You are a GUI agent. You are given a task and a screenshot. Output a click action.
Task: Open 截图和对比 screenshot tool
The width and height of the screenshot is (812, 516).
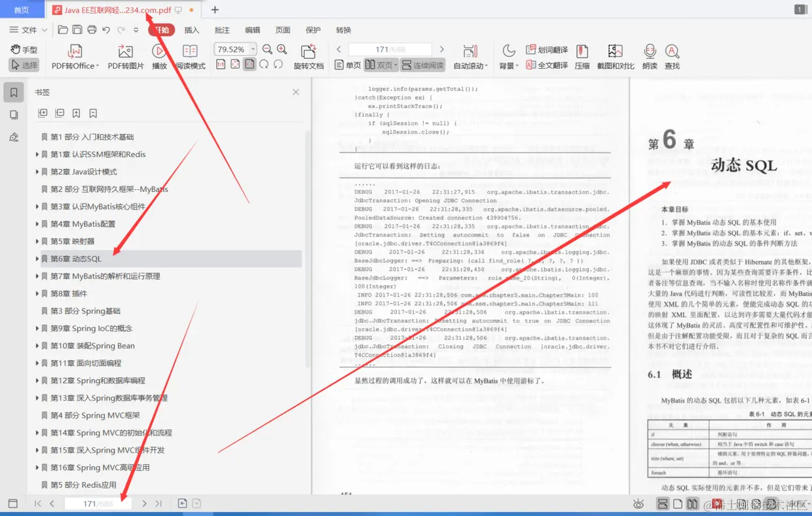pos(616,57)
